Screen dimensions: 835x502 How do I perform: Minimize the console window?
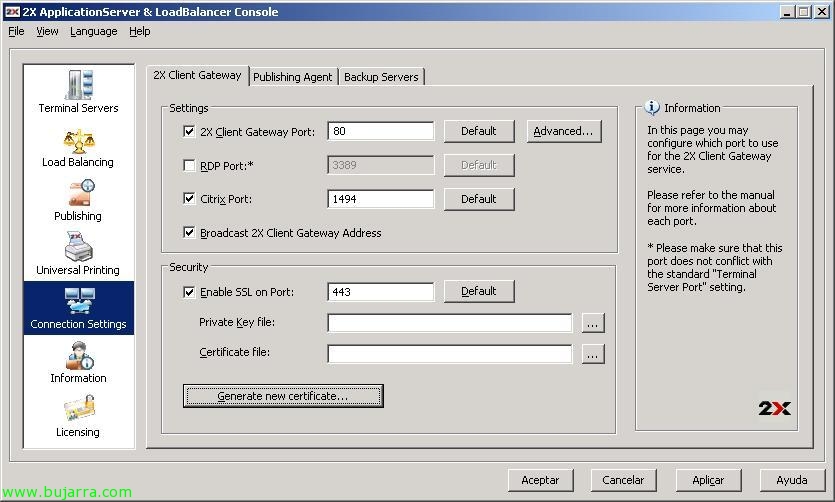coord(787,12)
